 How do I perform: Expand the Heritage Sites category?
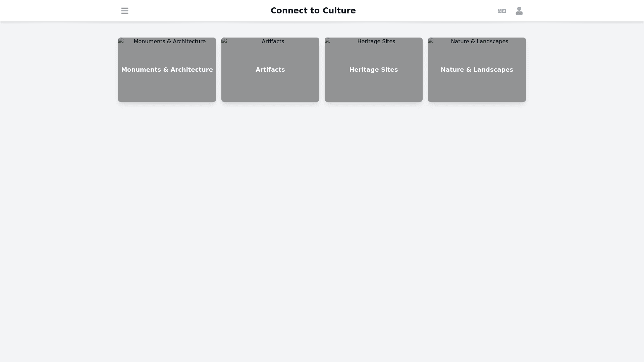pos(373,69)
